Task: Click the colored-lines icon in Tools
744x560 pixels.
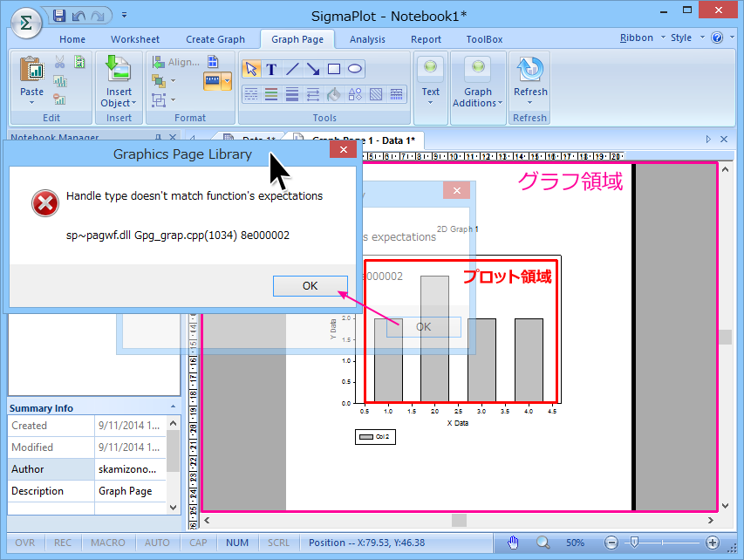Action: [271, 94]
